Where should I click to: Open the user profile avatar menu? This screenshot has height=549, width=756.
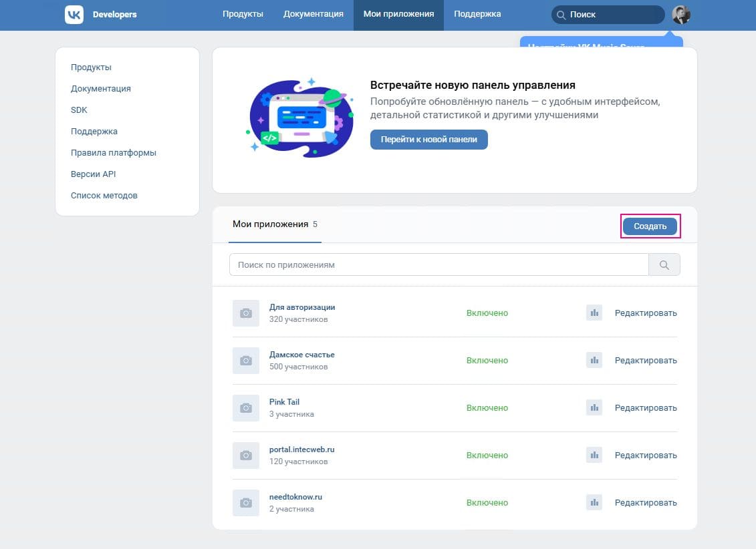pos(681,15)
